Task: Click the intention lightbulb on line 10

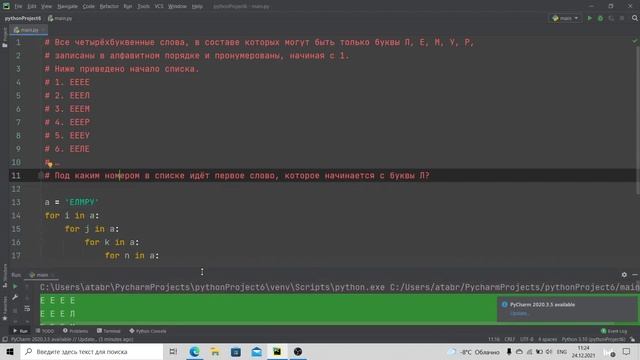Action: (x=49, y=164)
